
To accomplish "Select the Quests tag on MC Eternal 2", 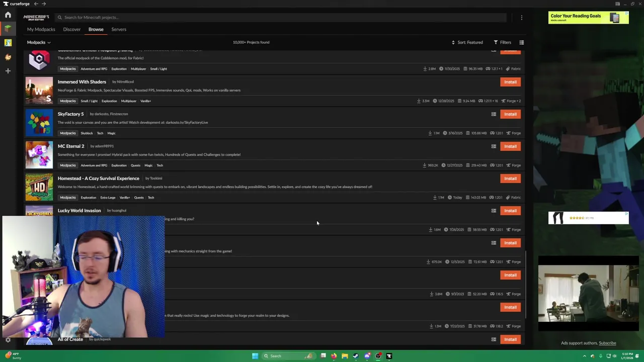I will click(x=135, y=165).
